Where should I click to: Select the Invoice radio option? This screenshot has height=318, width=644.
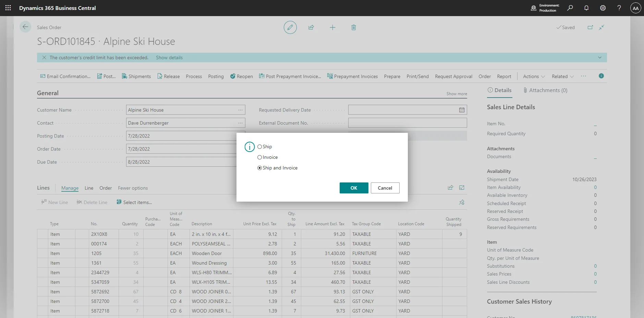click(x=260, y=157)
